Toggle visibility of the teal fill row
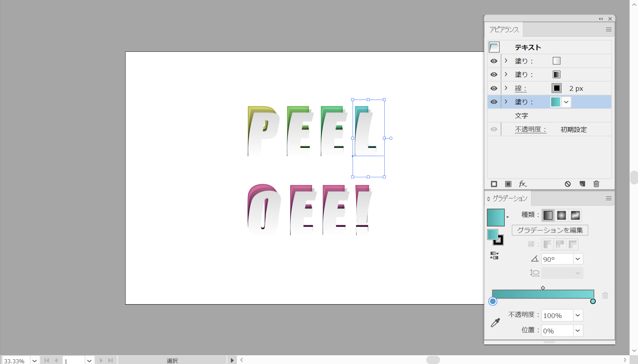The width and height of the screenshot is (638, 364). tap(494, 102)
